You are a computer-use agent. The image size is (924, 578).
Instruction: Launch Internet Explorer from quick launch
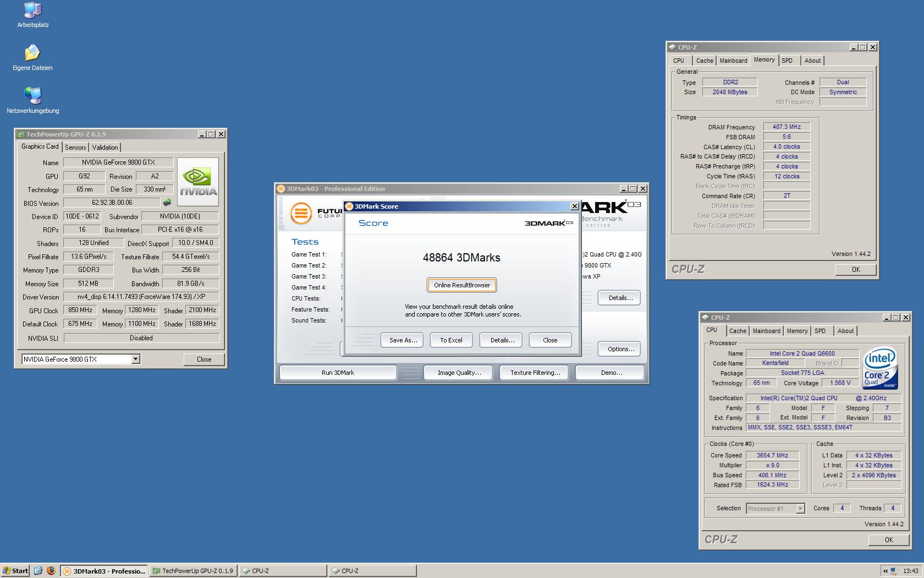(38, 571)
